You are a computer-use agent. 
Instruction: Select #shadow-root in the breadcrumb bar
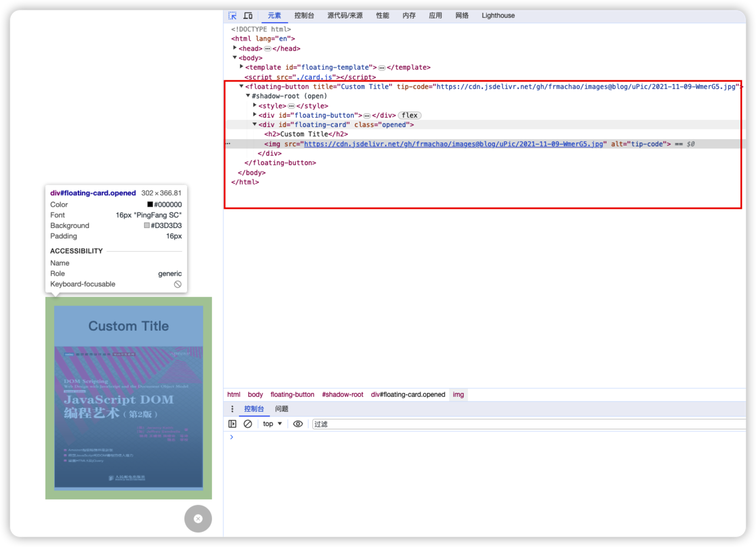[x=342, y=395]
